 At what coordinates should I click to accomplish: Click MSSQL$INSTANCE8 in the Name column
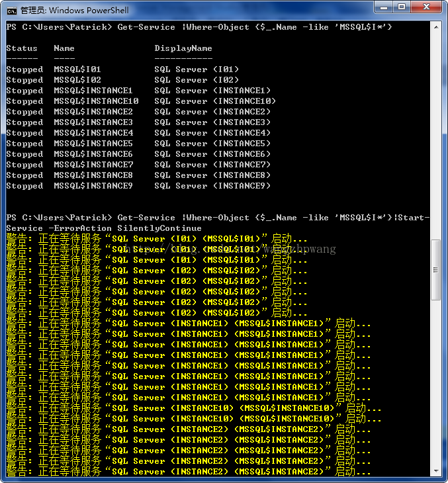pyautogui.click(x=93, y=175)
